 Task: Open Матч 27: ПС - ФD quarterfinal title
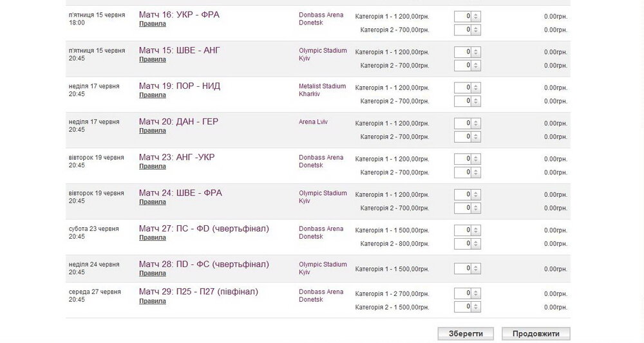click(204, 228)
